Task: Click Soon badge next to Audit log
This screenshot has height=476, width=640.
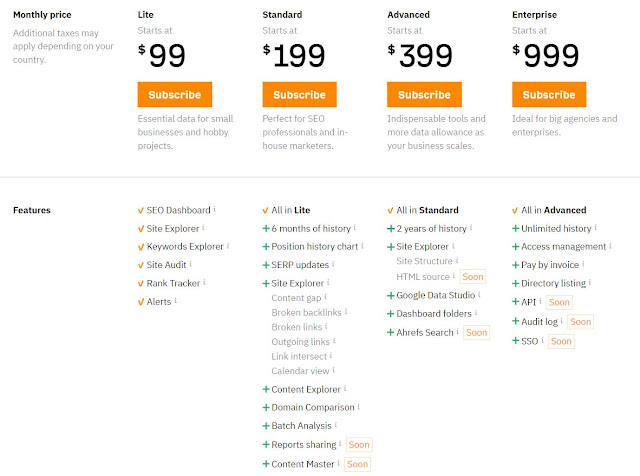Action: coord(580,322)
